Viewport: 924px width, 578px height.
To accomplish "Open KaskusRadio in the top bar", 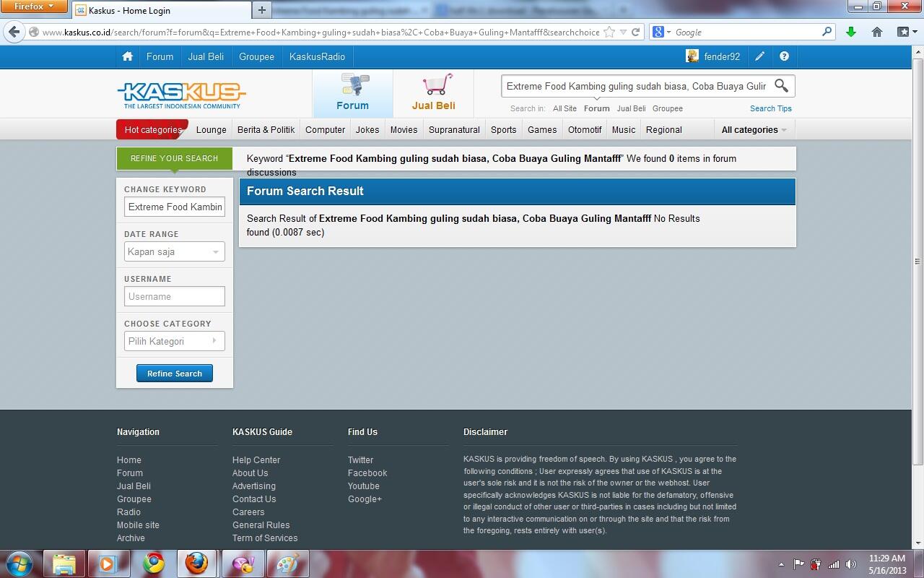I will point(317,56).
